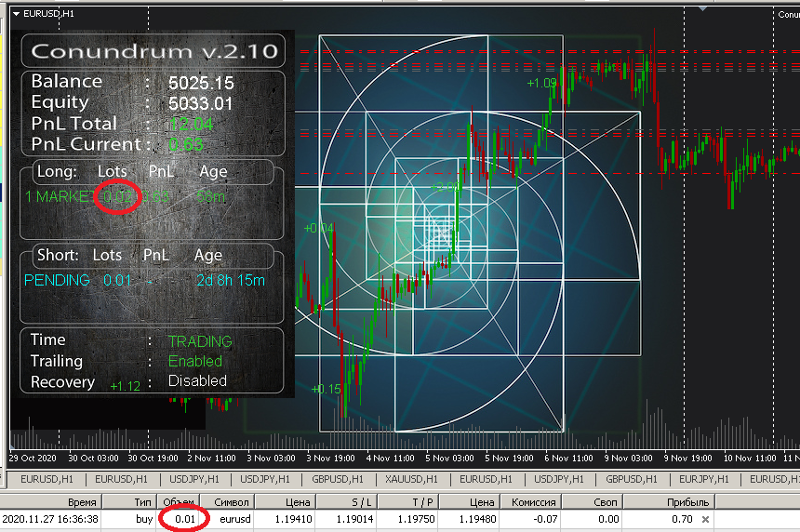The height and width of the screenshot is (532, 800).
Task: Click the +1.09 profit label on chart
Action: click(x=541, y=83)
